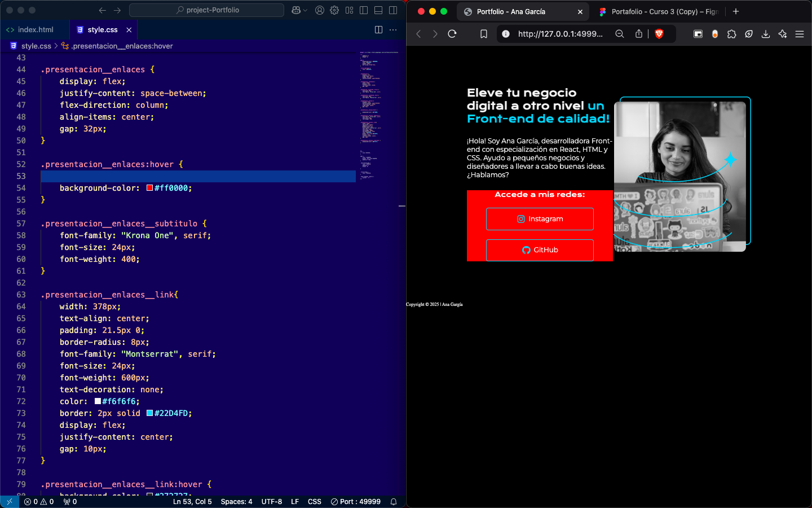The height and width of the screenshot is (508, 812).
Task: Go back in VS Code navigation history
Action: (x=102, y=10)
